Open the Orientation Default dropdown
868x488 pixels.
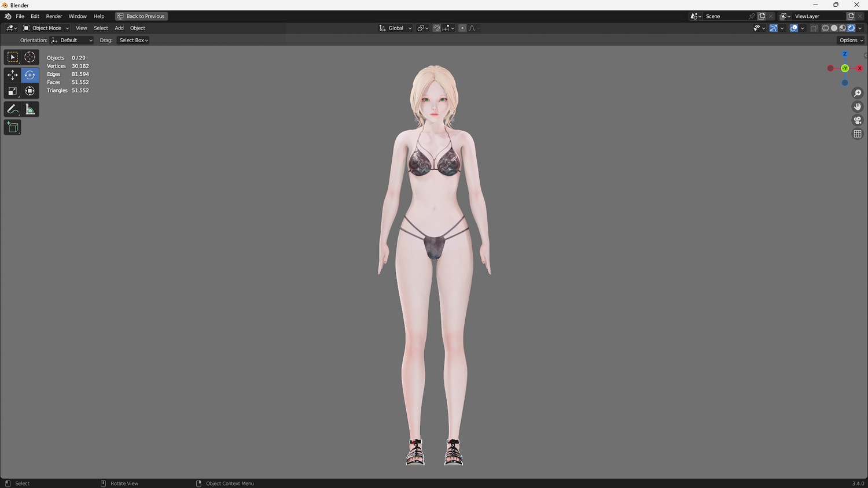tap(72, 40)
